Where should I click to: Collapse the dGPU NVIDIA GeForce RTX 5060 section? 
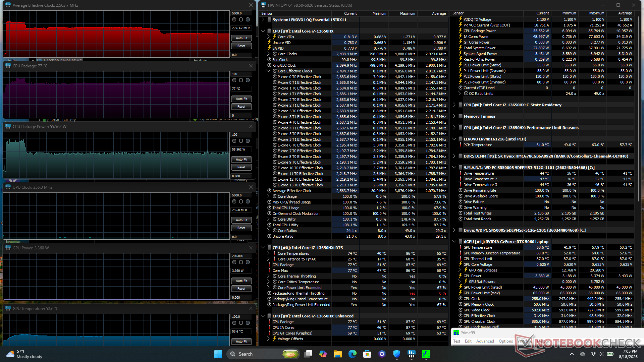tap(454, 242)
